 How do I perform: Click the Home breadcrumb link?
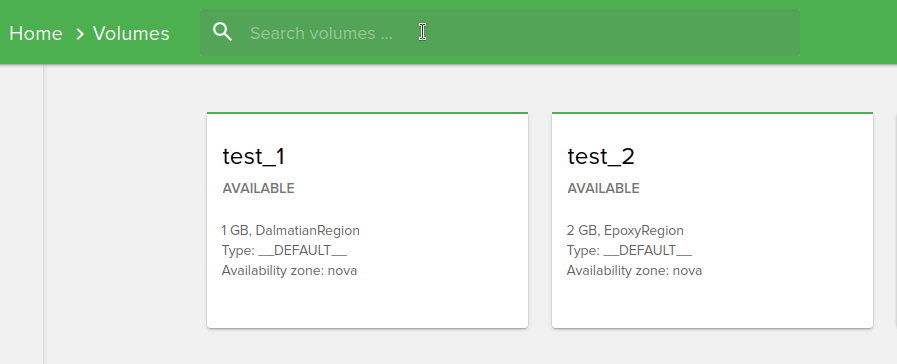coord(35,33)
